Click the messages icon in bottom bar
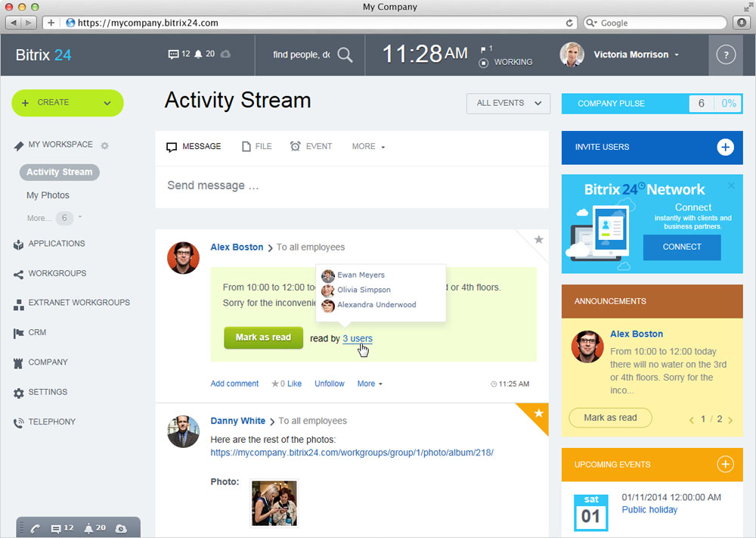Screen dimensions: 756x538 pos(56,529)
